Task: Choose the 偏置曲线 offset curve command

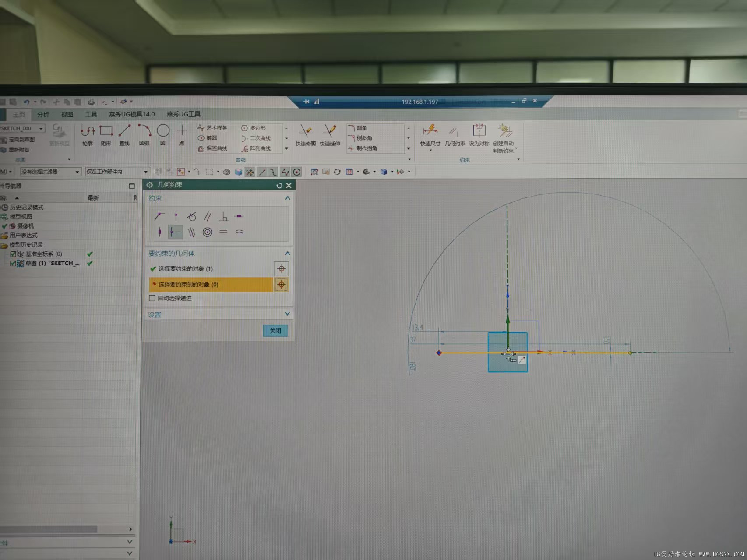Action: coord(212,148)
